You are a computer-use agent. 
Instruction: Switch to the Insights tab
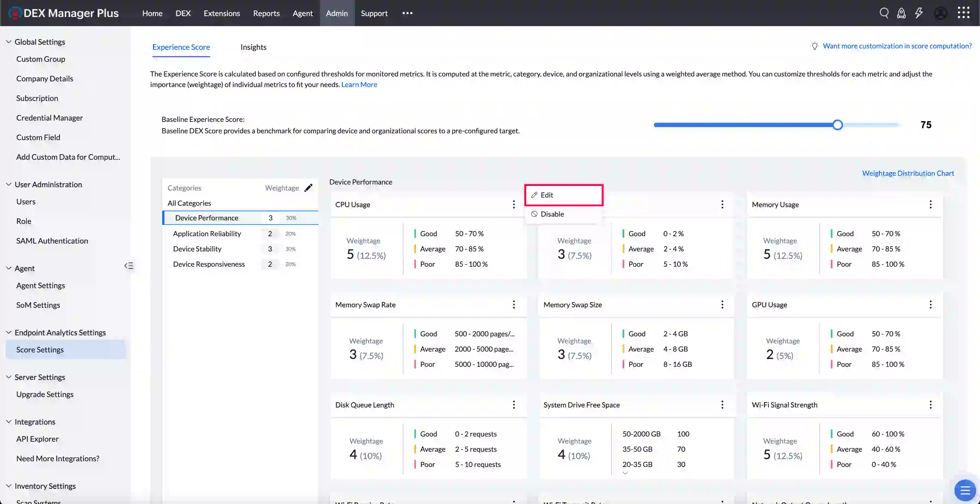click(x=253, y=47)
